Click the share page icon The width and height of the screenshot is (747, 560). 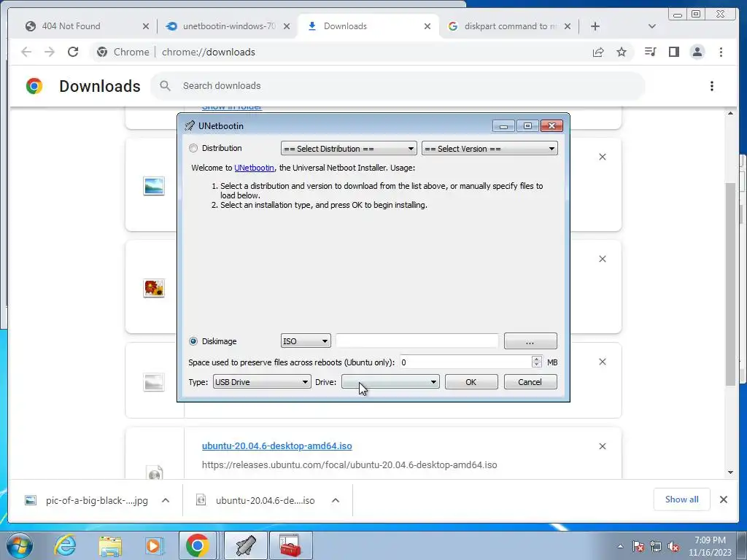[598, 52]
